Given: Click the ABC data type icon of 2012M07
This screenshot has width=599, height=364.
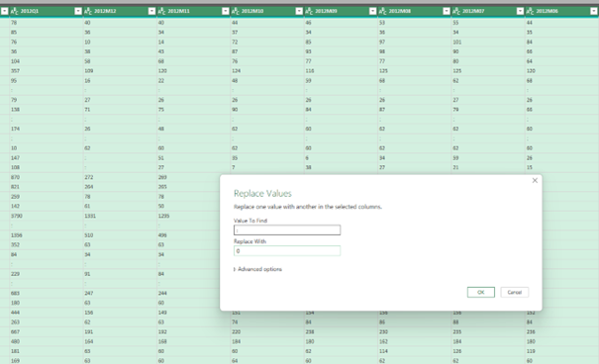Looking at the screenshot, I should (456, 12).
